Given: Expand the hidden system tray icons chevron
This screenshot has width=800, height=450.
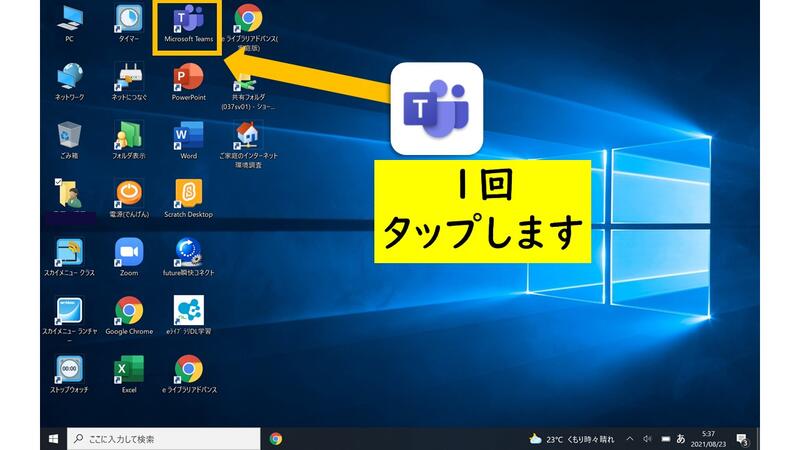Looking at the screenshot, I should click(629, 438).
